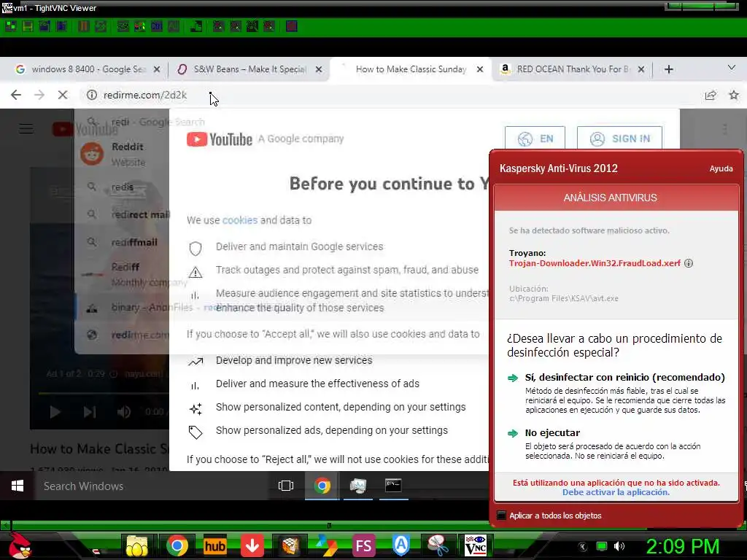Open the Windows Start button in VM
The image size is (747, 560).
pyautogui.click(x=18, y=486)
